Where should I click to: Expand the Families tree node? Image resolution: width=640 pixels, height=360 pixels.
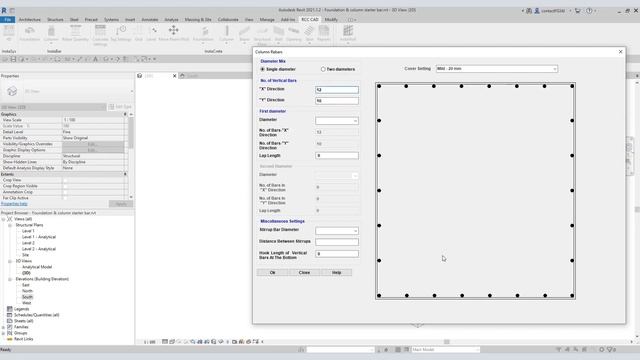4,327
